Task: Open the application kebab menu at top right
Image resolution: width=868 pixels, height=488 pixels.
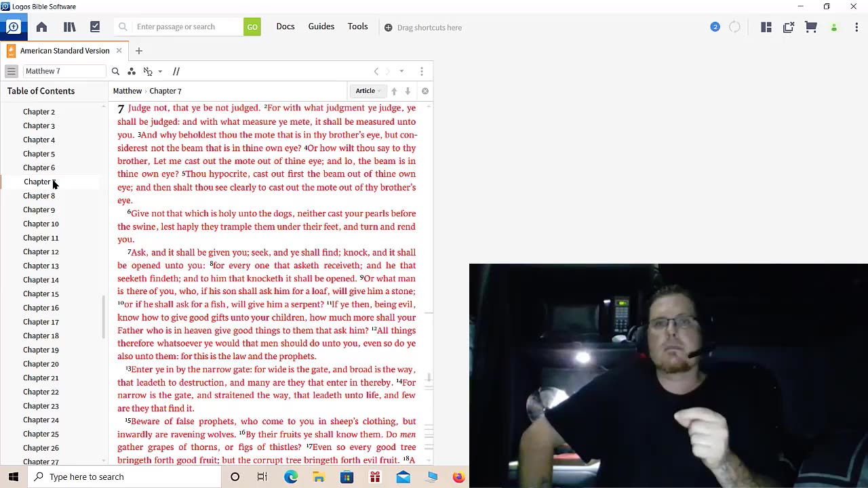Action: [856, 27]
